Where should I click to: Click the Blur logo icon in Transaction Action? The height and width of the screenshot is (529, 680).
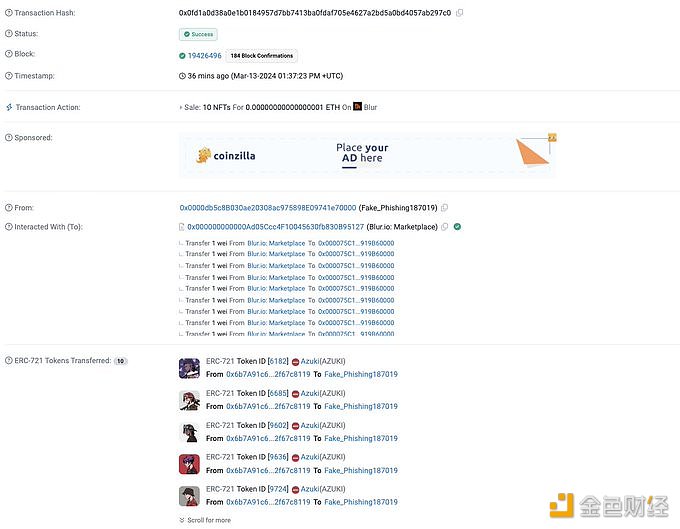[x=357, y=106]
